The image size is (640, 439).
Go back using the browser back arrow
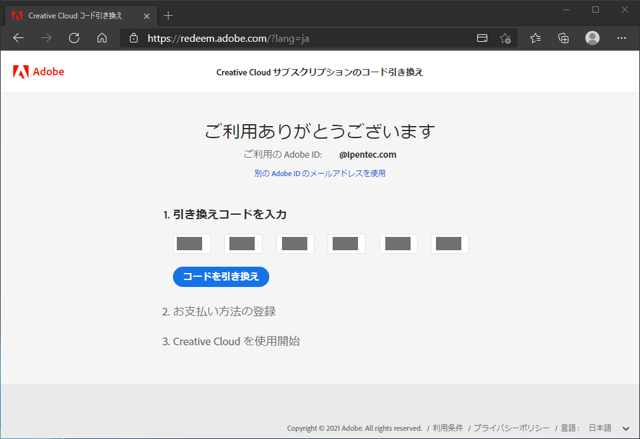click(x=18, y=38)
